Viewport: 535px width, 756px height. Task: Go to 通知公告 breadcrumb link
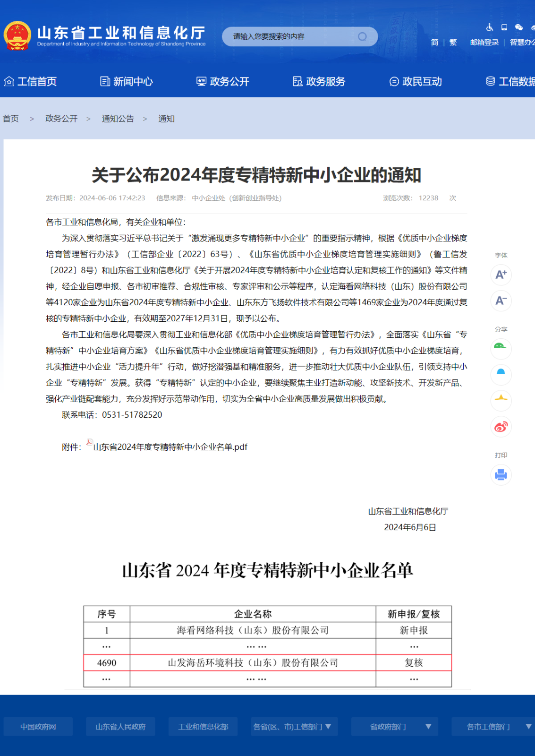click(118, 119)
